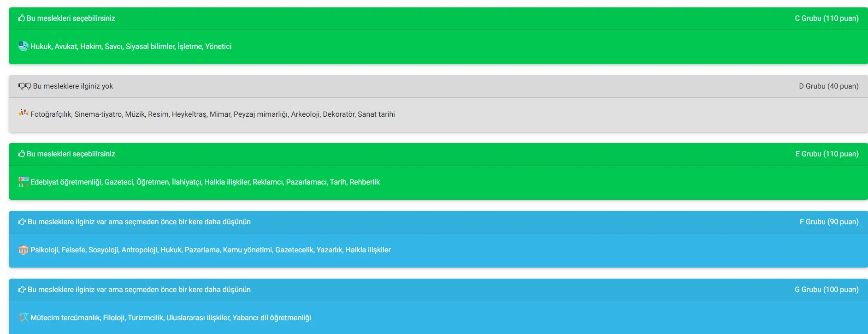The height and width of the screenshot is (334, 868).
Task: Select the E Grubu (110 puan) label
Action: pyautogui.click(x=827, y=154)
